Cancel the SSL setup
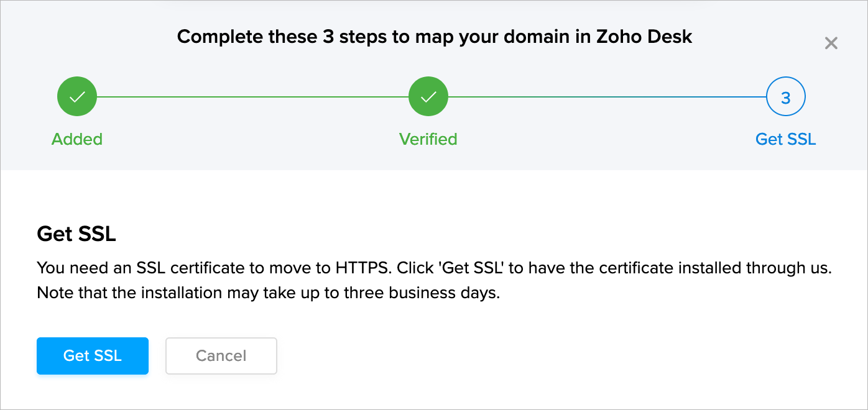Screen dimensions: 868x410 [x=221, y=356]
